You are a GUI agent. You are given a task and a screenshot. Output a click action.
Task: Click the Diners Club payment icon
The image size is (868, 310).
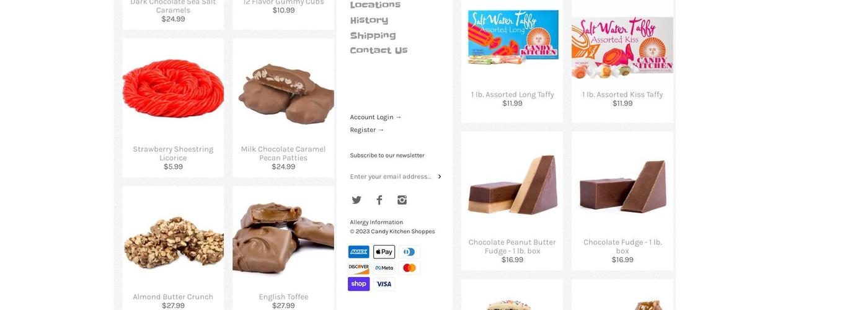coord(409,252)
